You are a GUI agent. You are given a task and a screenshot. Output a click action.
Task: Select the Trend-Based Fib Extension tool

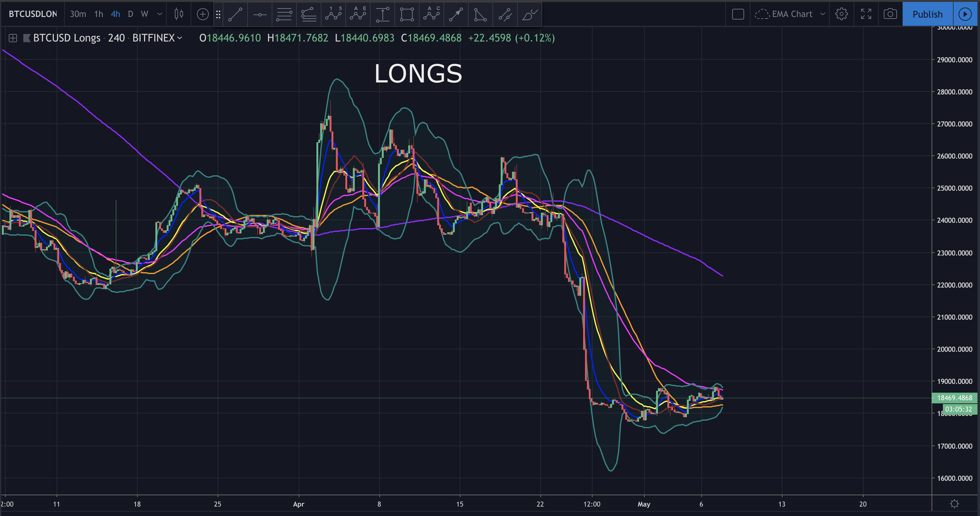(x=309, y=14)
